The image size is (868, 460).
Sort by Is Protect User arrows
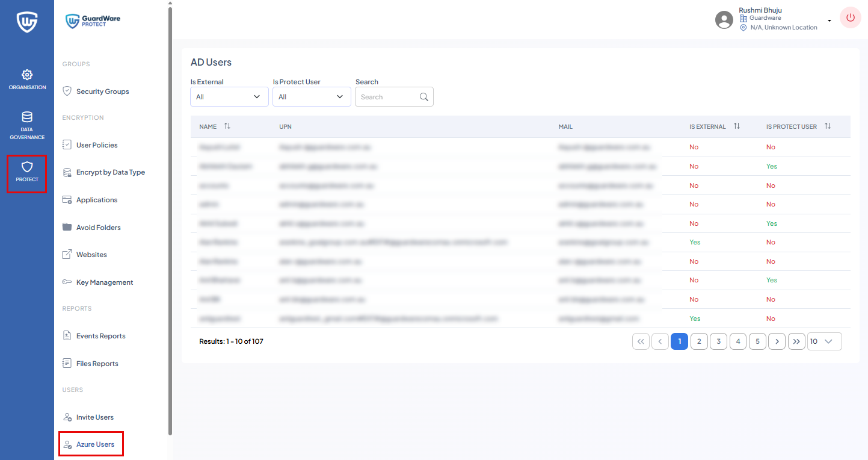pyautogui.click(x=828, y=126)
